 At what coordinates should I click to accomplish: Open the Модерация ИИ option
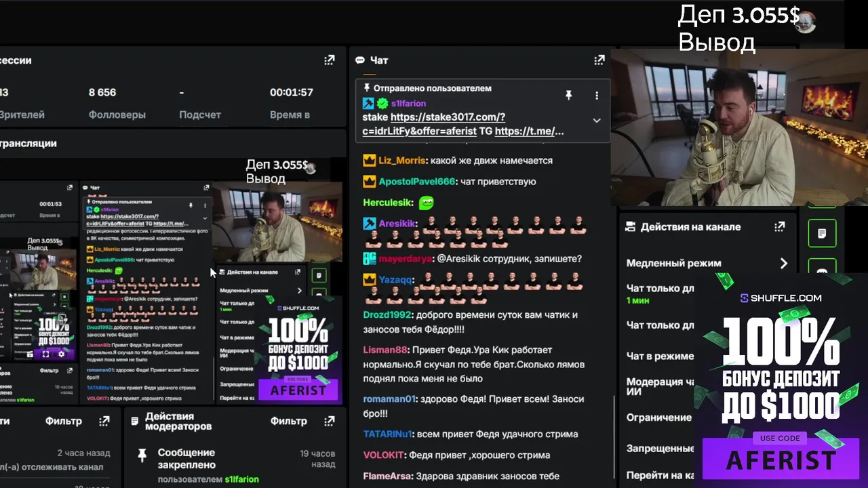(660, 386)
